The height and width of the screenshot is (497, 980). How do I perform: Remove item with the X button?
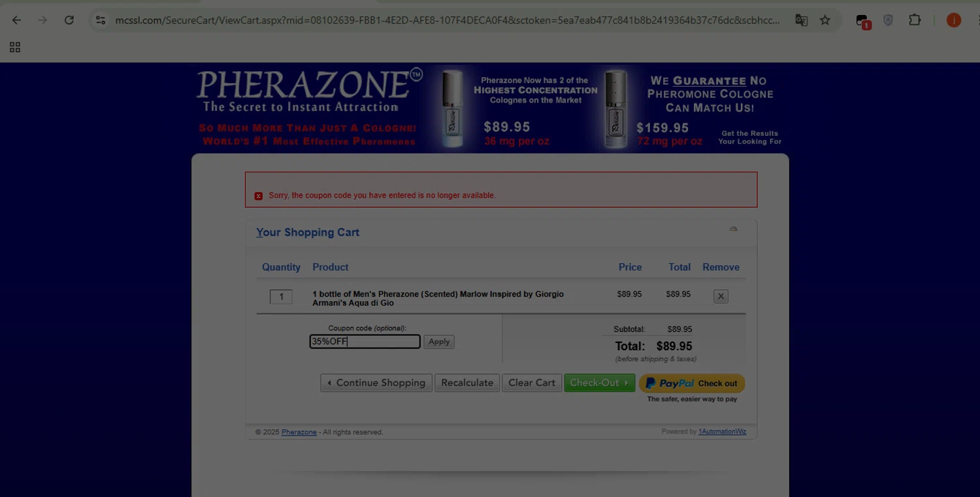[721, 296]
